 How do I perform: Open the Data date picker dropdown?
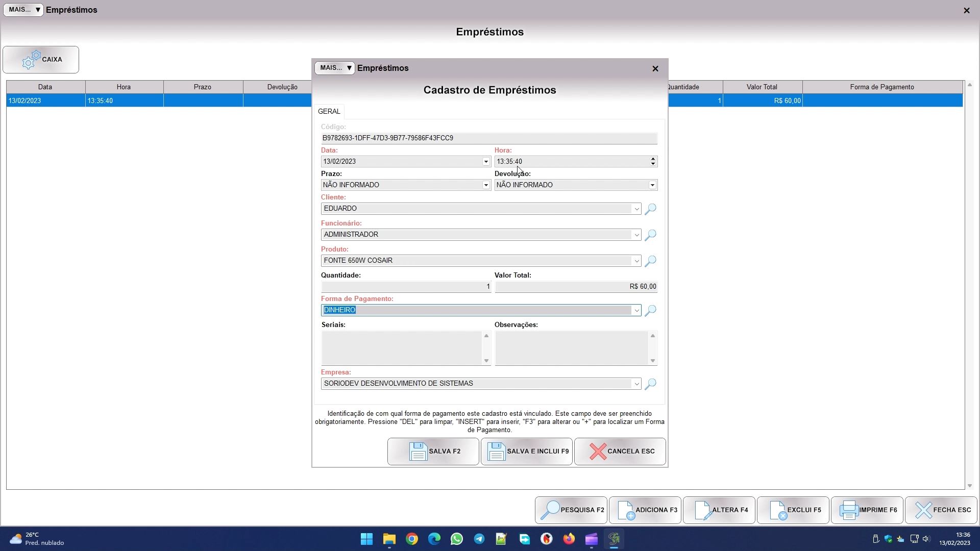pyautogui.click(x=486, y=162)
